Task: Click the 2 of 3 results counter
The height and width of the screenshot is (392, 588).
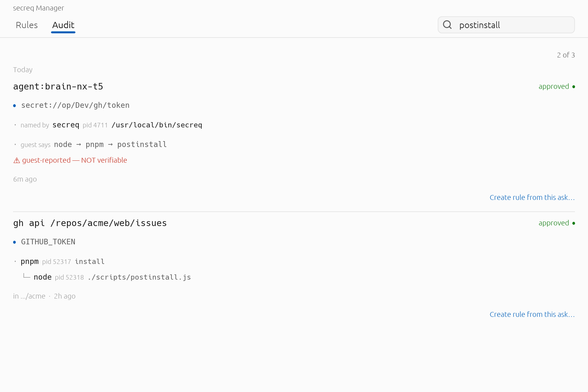Action: pos(566,55)
